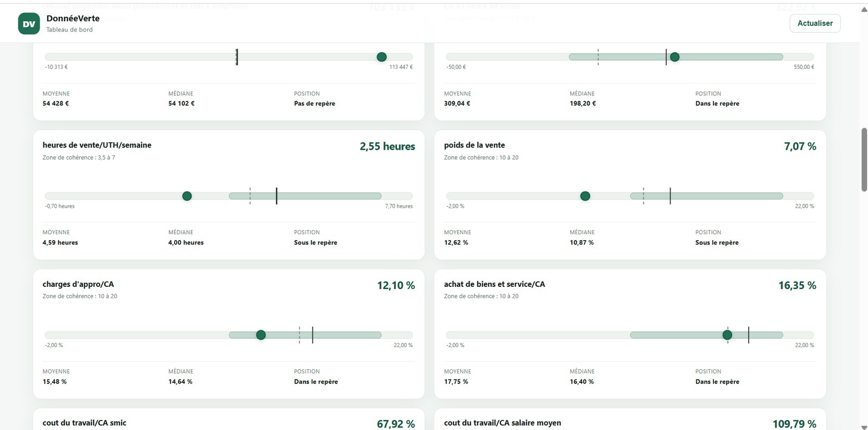Click the '113 447 €' scale maximum label

401,67
